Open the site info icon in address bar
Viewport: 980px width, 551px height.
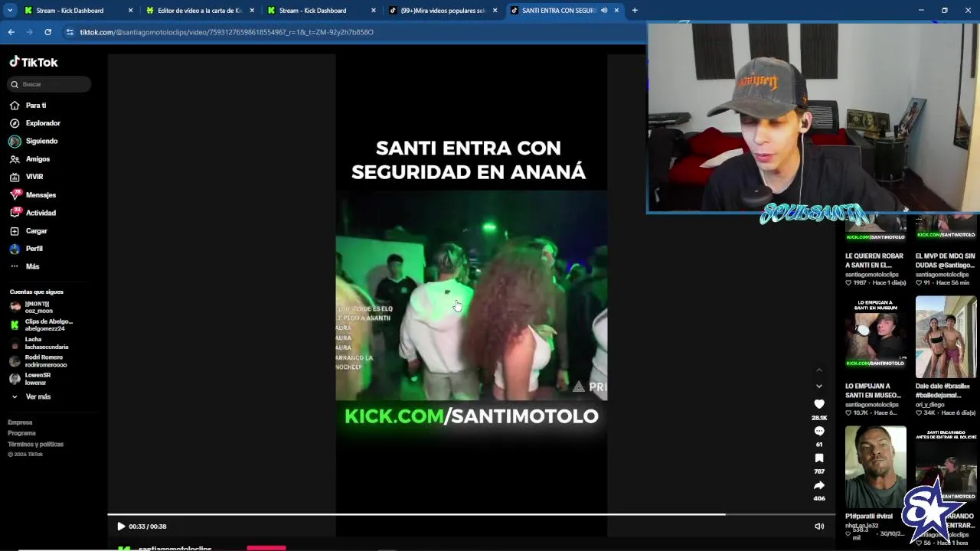tap(70, 32)
